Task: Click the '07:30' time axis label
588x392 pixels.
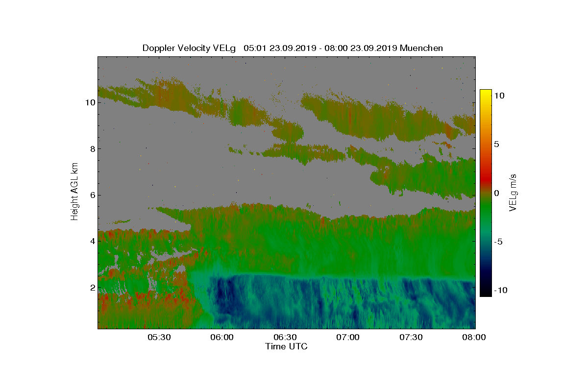Action: click(412, 338)
